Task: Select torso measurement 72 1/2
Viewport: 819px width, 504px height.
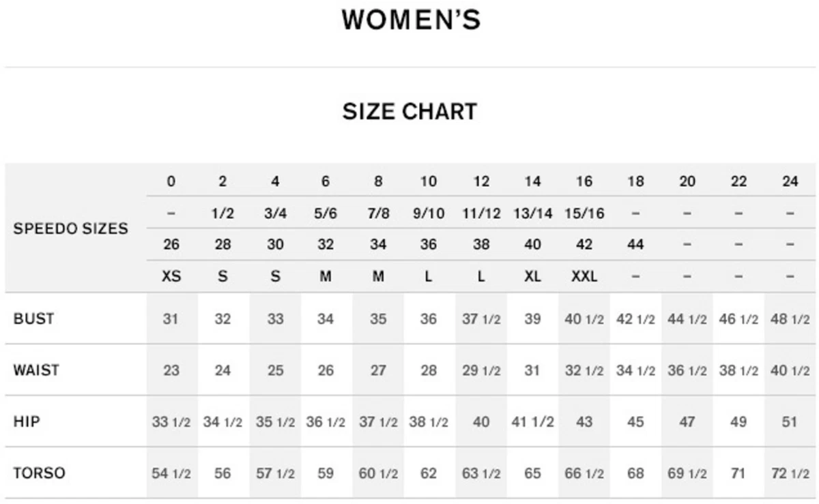Action: (x=790, y=473)
